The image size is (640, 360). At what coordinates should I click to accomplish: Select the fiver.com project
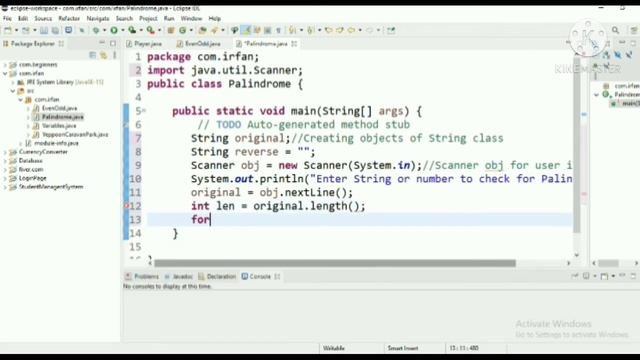[31, 169]
